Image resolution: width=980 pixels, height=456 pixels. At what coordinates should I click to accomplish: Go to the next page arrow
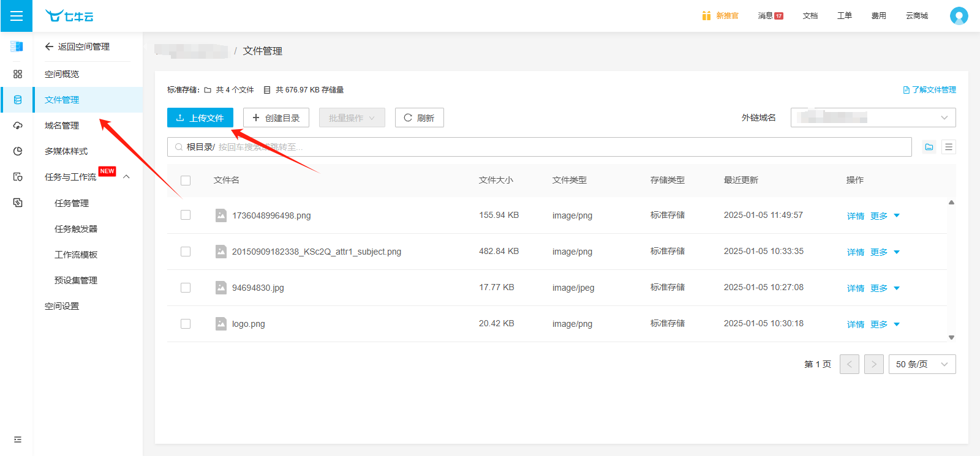coord(874,364)
